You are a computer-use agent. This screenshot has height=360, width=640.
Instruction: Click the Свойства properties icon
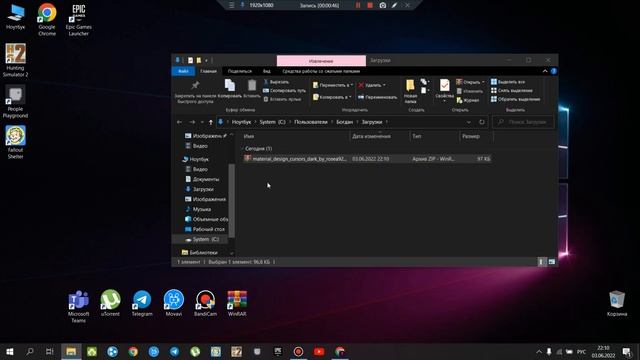point(444,85)
